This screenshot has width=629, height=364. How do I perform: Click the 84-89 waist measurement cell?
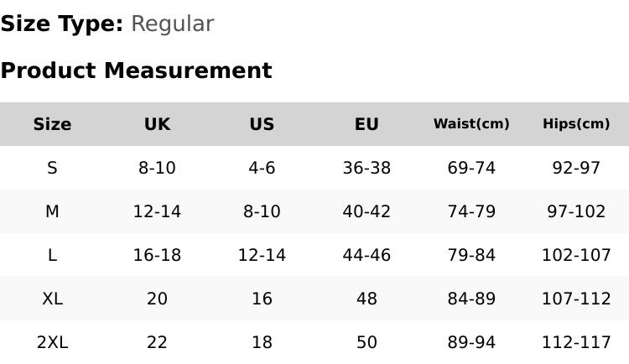(x=471, y=299)
